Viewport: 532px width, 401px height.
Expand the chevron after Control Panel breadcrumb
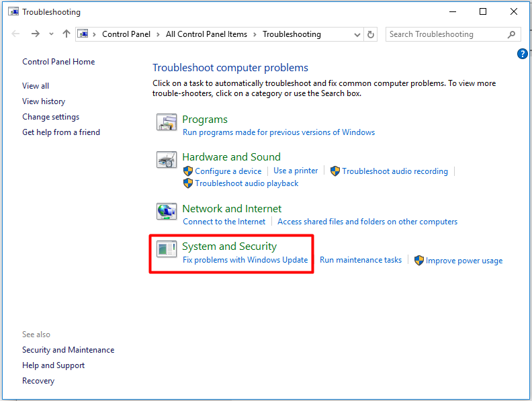(x=158, y=35)
